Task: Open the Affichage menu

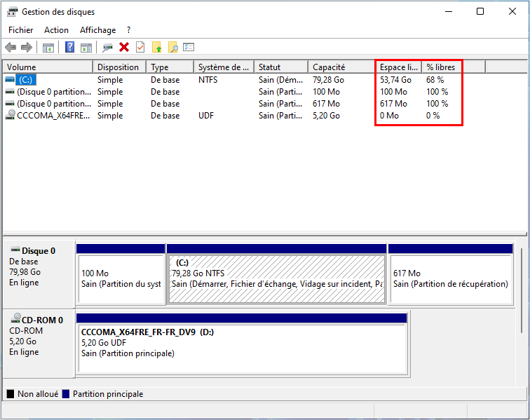Action: (x=97, y=30)
